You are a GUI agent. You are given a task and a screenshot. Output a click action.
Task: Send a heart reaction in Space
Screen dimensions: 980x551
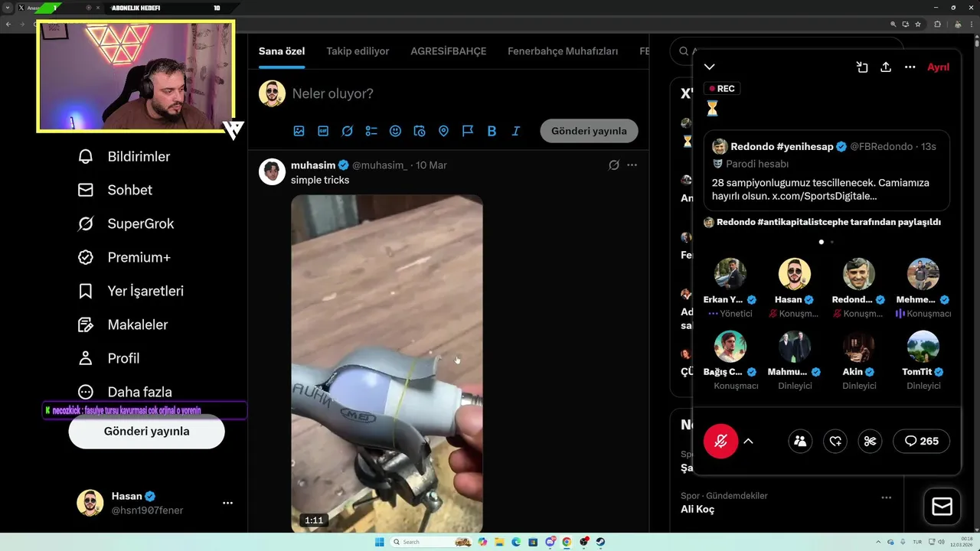click(835, 441)
